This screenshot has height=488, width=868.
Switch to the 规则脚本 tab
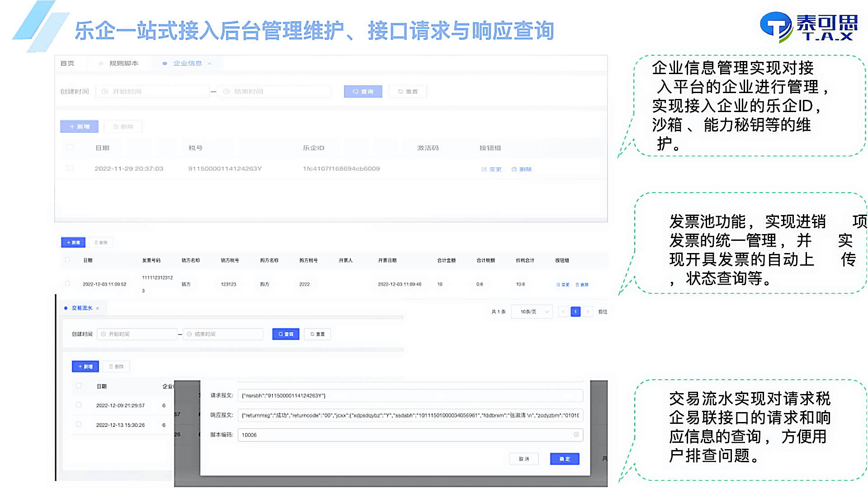[x=119, y=63]
